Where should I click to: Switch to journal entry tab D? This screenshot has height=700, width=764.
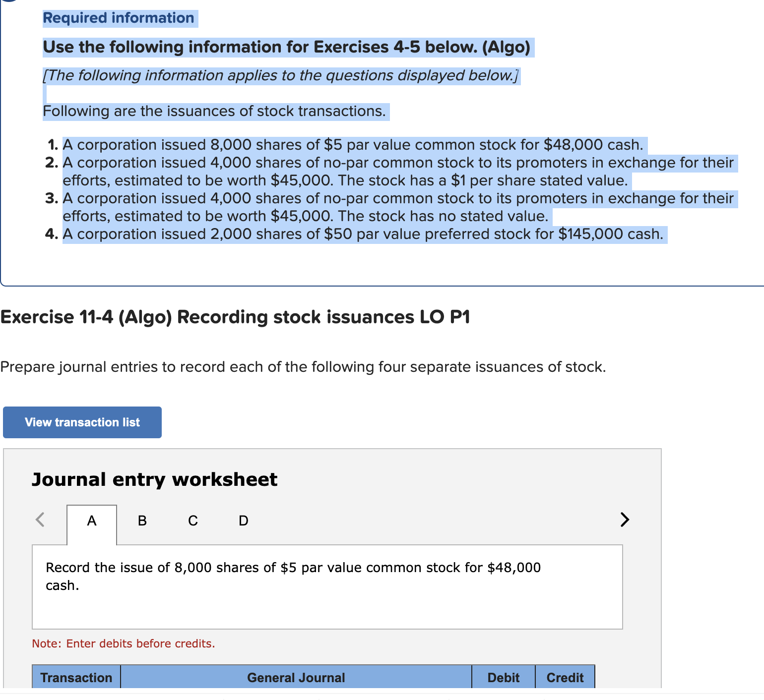[243, 521]
